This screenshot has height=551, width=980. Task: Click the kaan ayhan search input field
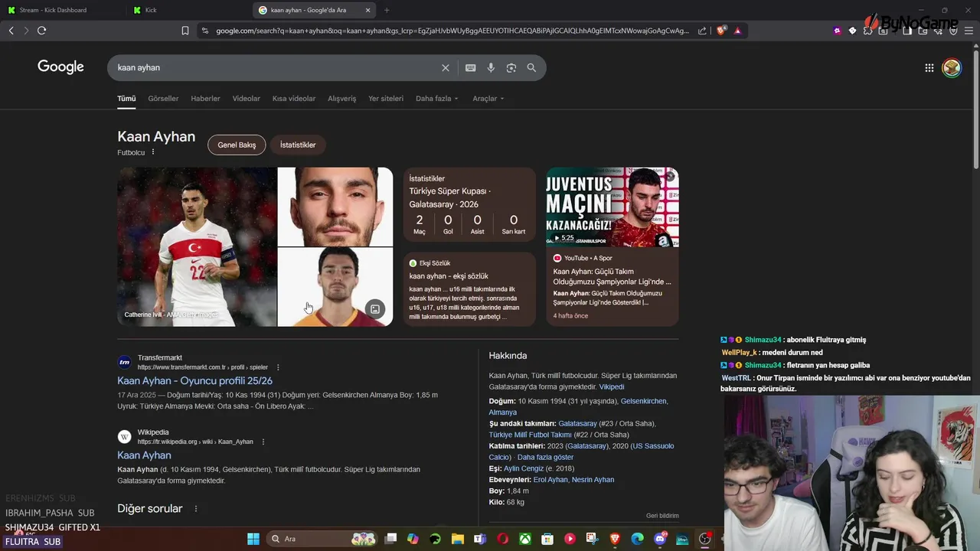click(x=276, y=68)
